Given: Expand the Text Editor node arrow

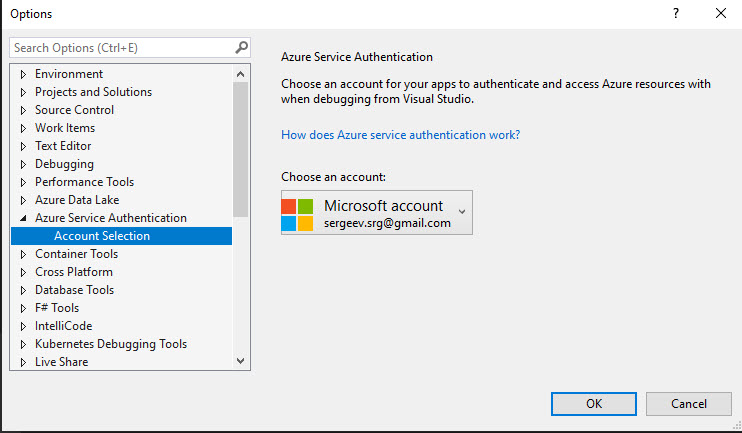Looking at the screenshot, I should pos(23,146).
